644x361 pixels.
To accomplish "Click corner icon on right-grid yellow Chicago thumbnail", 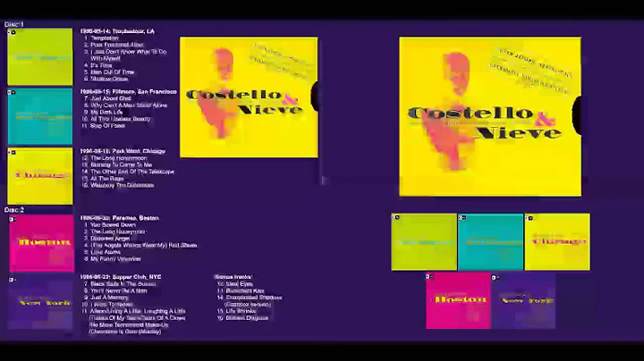I will click(x=530, y=218).
